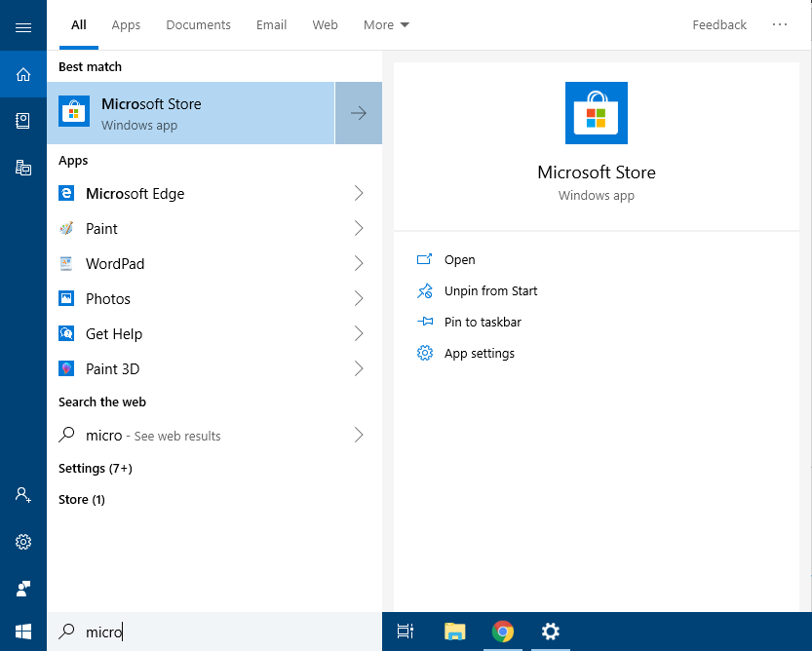
Task: Click the large Microsoft Store preview tile
Action: (x=596, y=113)
